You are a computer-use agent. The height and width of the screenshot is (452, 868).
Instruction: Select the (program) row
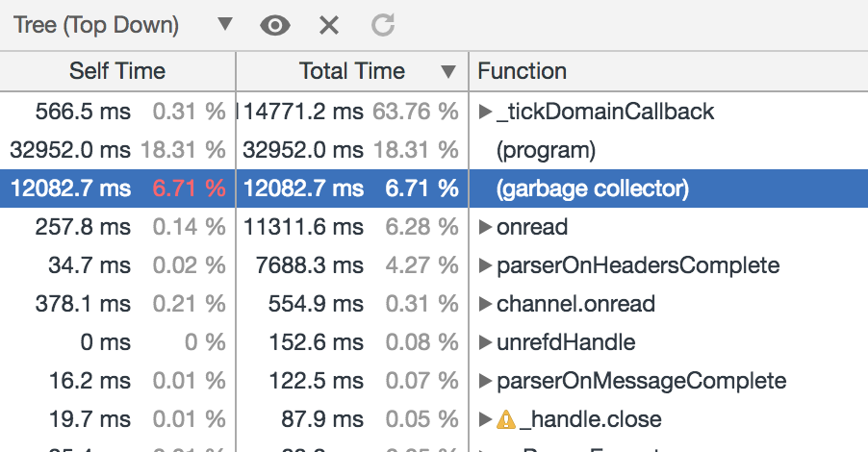point(546,150)
